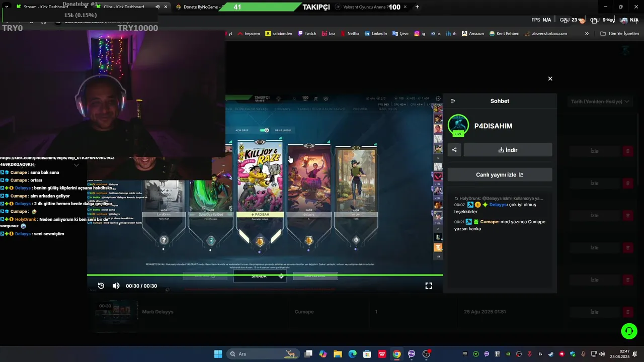Image resolution: width=644 pixels, height=362 pixels.
Task: Open the microphone tray icon
Action: pos(583,354)
